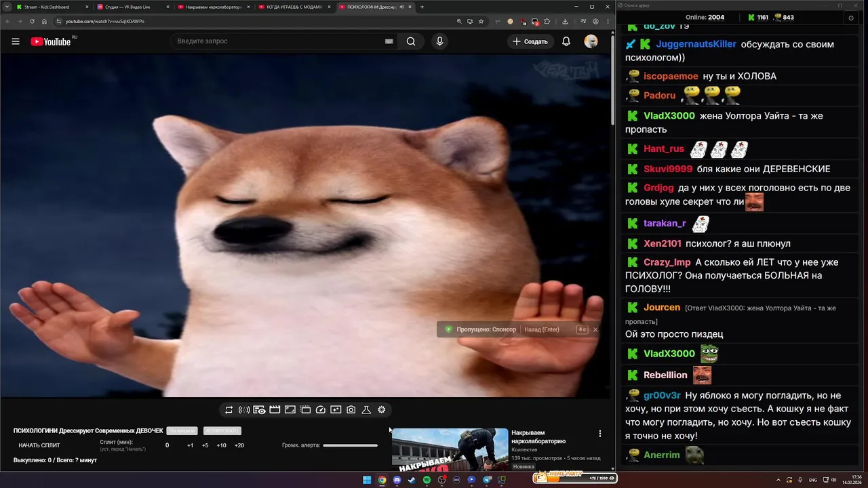The image size is (868, 488).
Task: Click the gr00v3r username in chat
Action: pyautogui.click(x=663, y=395)
